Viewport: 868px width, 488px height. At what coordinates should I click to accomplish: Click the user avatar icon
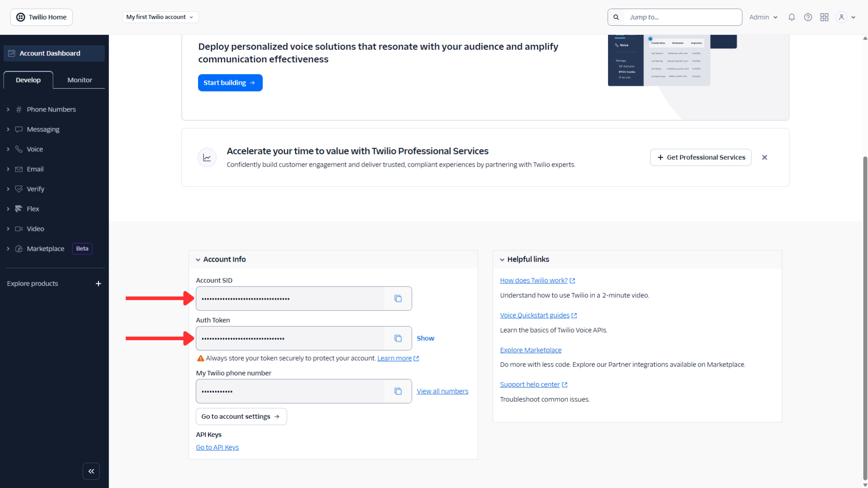841,17
